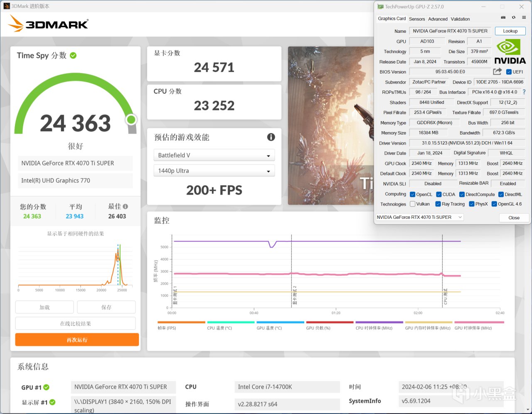Click the pink GPU 时钟频率 legend bar
Screen dimensions: 532x414
tap(479, 322)
